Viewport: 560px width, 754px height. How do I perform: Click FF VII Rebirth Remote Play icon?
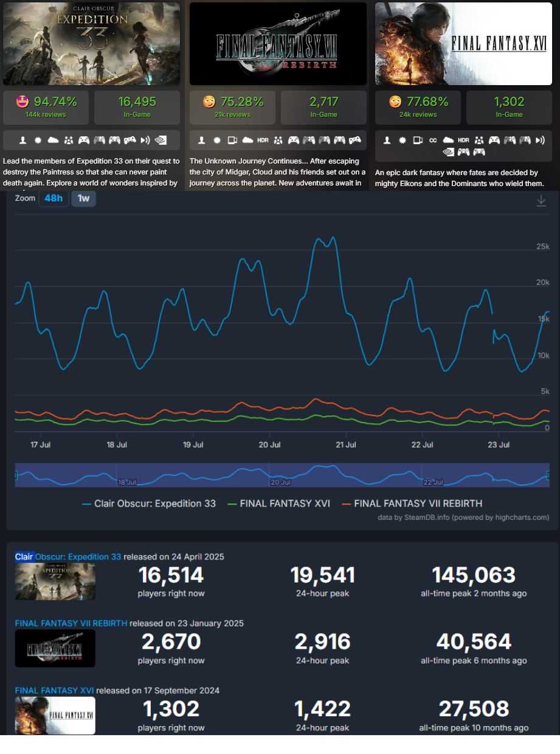[x=232, y=140]
